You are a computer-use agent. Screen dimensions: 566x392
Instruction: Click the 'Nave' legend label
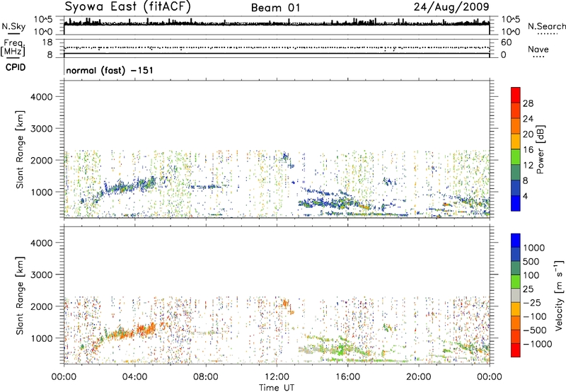click(x=538, y=49)
